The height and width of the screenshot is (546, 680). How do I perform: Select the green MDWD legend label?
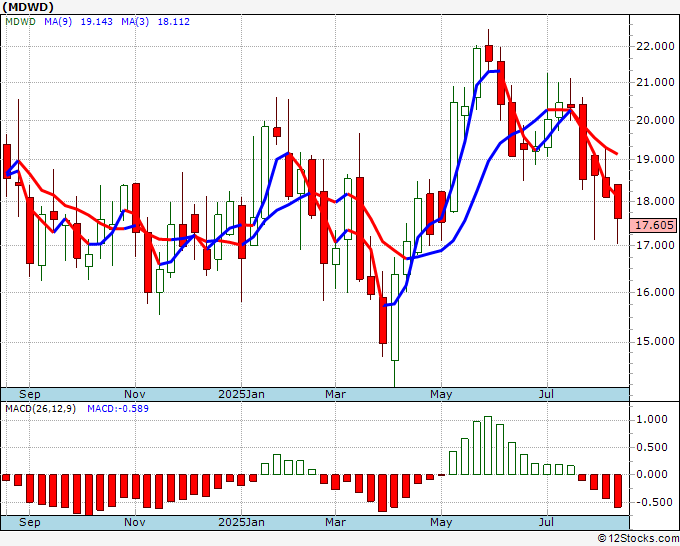click(20, 22)
